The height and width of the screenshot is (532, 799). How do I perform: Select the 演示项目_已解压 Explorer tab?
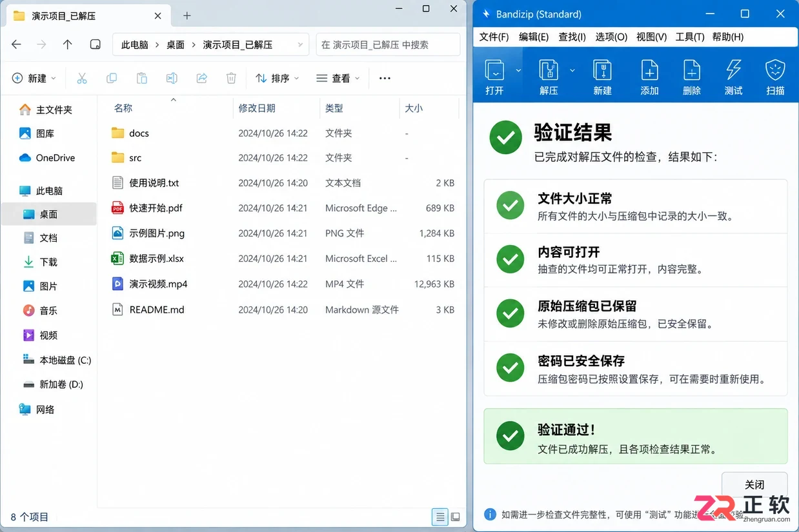pos(88,15)
